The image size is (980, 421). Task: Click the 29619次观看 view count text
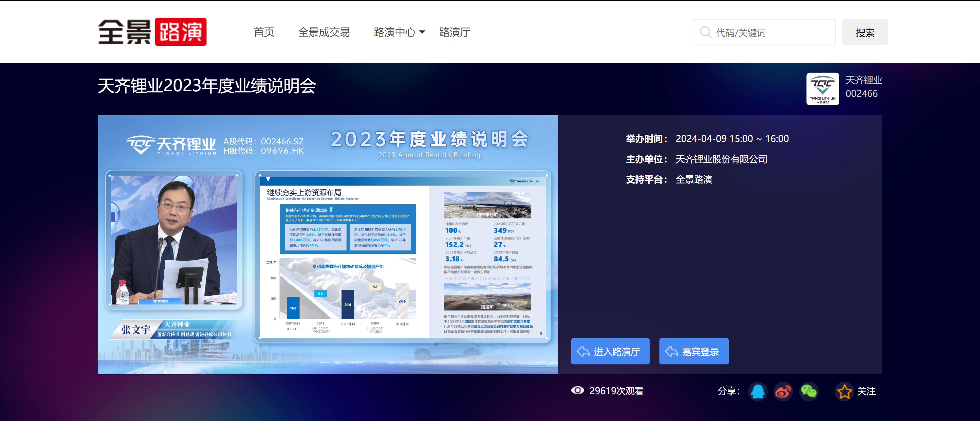click(x=616, y=391)
